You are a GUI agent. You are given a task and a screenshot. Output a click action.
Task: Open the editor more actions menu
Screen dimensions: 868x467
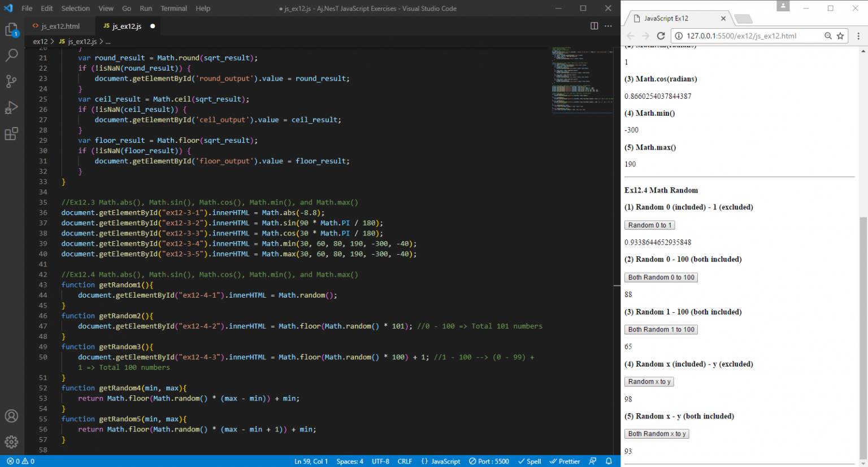[608, 25]
